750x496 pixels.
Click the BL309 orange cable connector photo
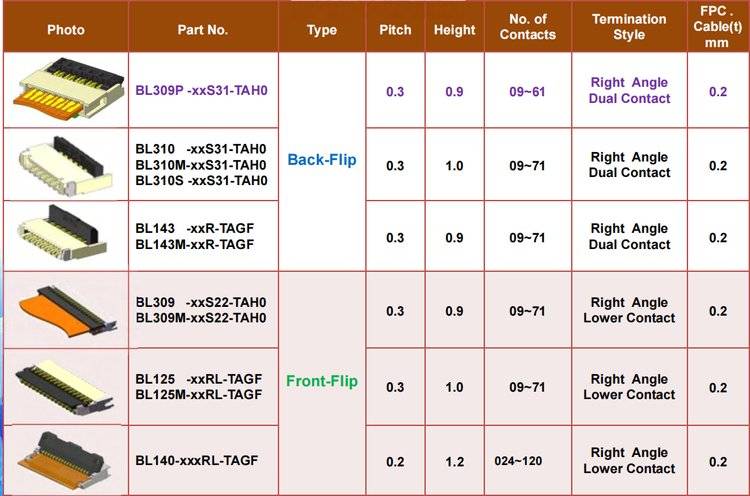[x=65, y=310]
